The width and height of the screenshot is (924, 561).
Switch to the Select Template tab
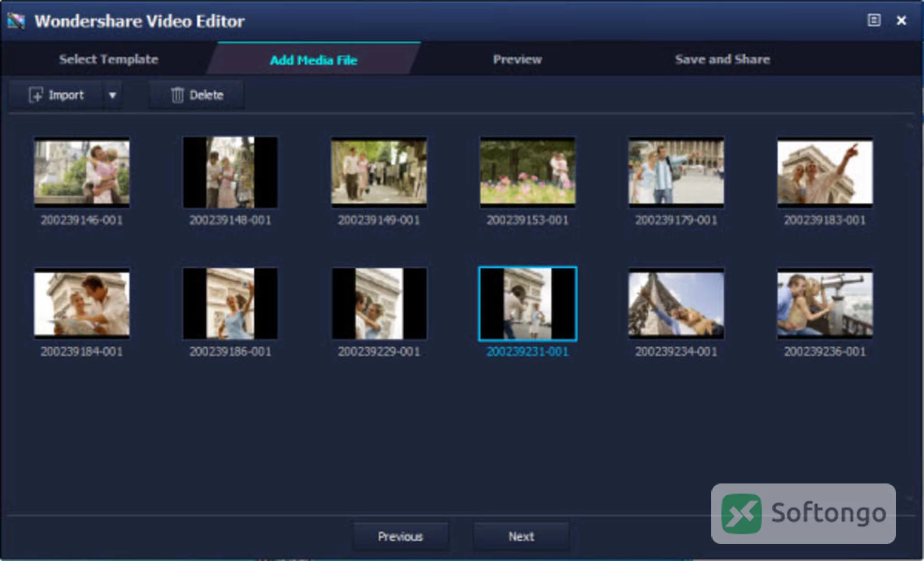pos(108,59)
